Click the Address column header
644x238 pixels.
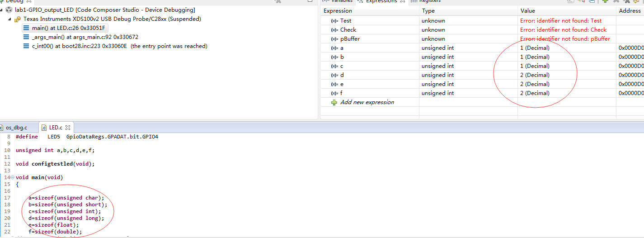(630, 11)
